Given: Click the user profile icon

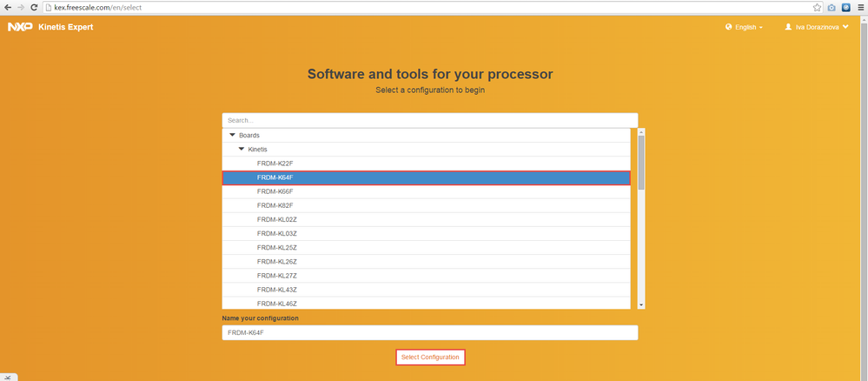Looking at the screenshot, I should pyautogui.click(x=788, y=27).
